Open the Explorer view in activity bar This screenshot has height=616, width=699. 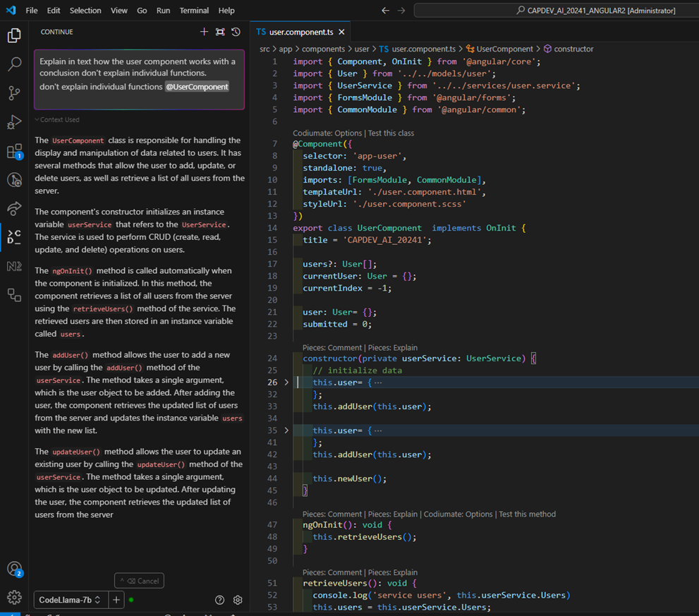pyautogui.click(x=14, y=36)
